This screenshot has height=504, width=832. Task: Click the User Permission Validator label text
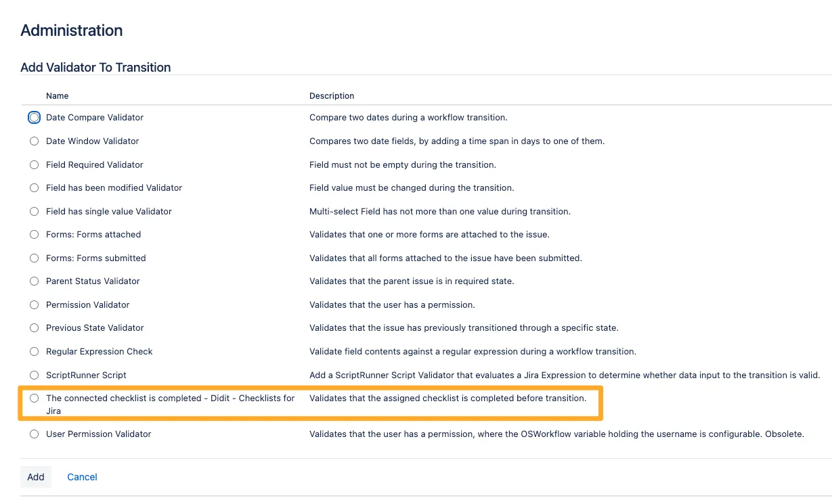tap(99, 434)
